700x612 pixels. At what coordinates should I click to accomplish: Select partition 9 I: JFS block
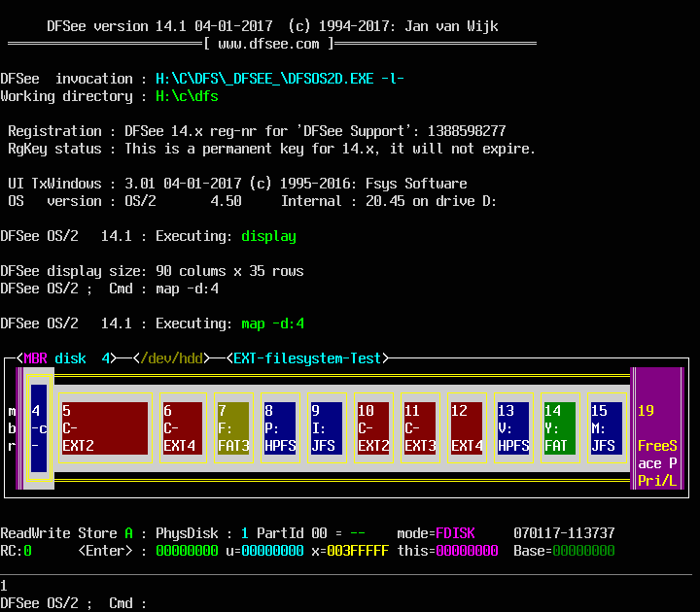pyautogui.click(x=327, y=428)
